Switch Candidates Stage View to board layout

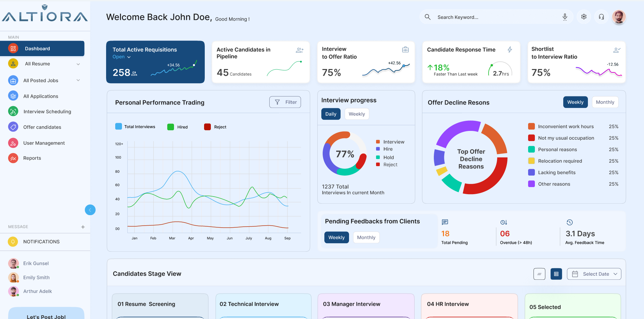pos(556,274)
